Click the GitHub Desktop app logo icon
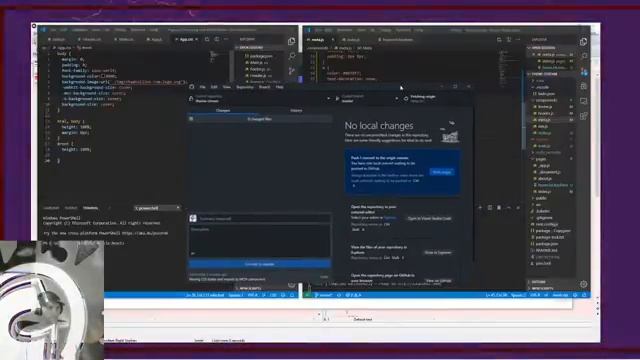Screen dimensions: 640x360 [191, 87]
